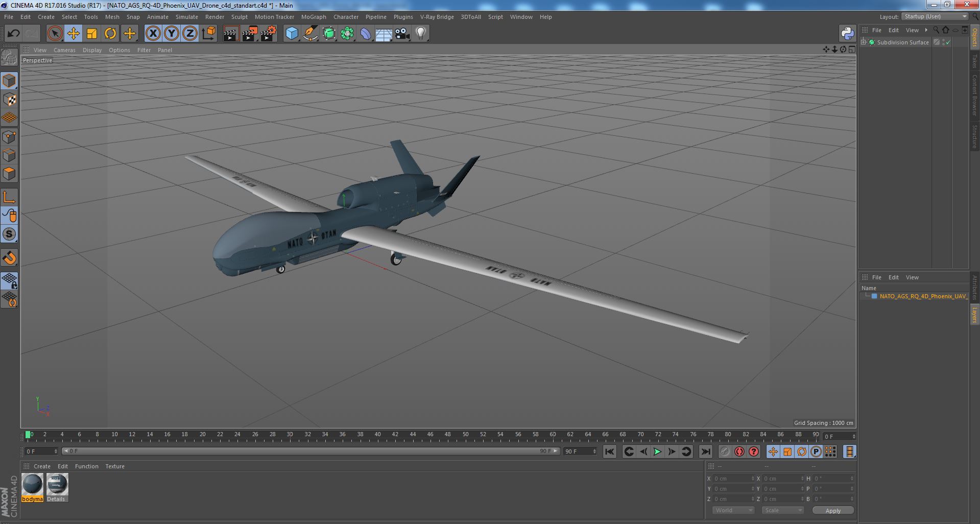Click Object Manager search magnifier icon
980x524 pixels.
pos(936,30)
